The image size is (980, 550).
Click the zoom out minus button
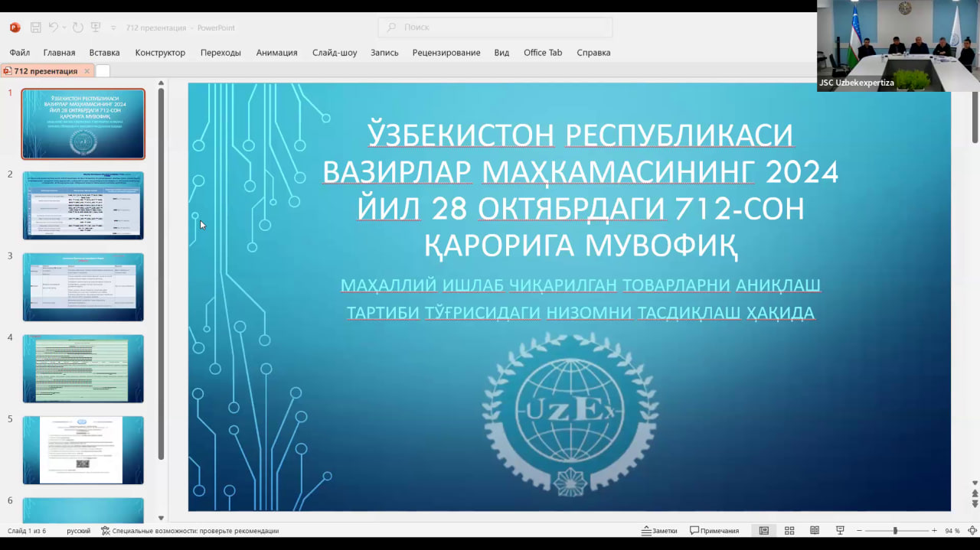859,531
